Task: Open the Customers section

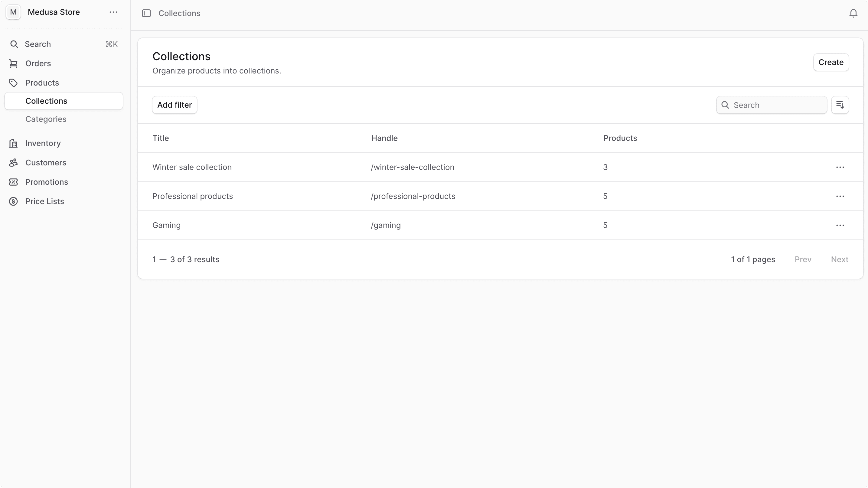Action: point(46,162)
